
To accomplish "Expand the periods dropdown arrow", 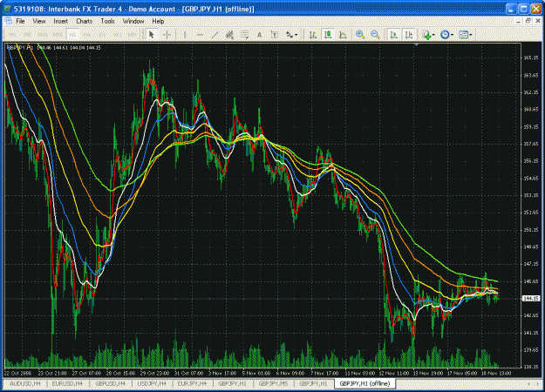I will pos(452,35).
